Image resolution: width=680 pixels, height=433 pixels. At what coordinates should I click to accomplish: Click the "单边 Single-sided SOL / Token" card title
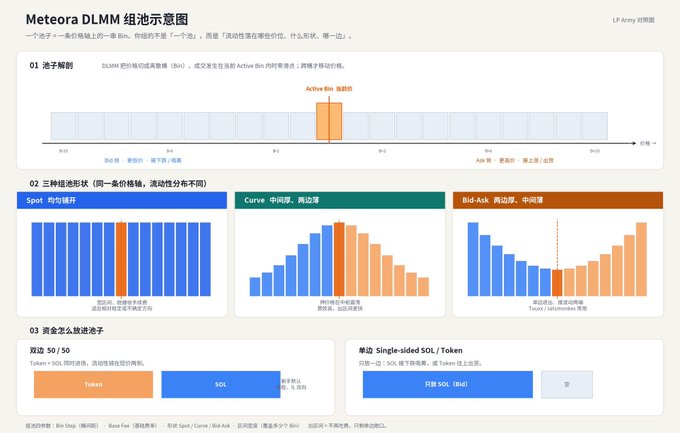click(x=410, y=350)
